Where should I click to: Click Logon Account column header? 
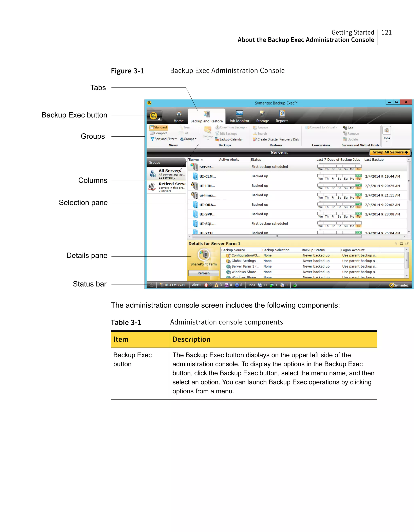pos(353,250)
